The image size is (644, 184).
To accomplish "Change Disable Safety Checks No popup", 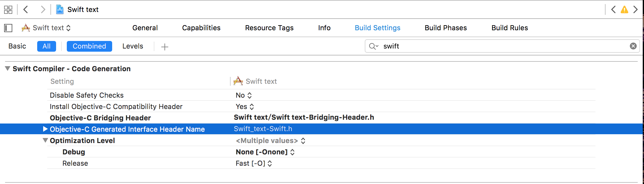I will pyautogui.click(x=244, y=95).
